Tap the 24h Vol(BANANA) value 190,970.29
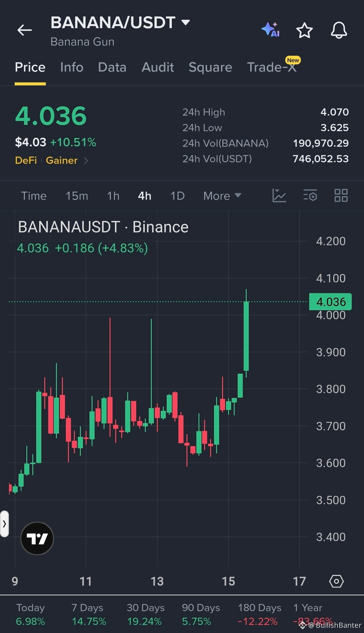The height and width of the screenshot is (633, 364). coord(321,143)
